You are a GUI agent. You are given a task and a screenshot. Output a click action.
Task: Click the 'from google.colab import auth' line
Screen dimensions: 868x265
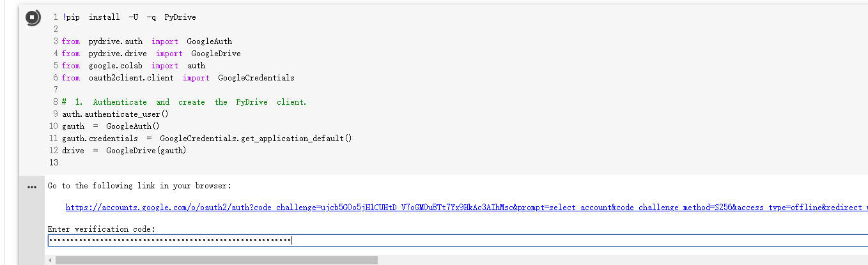point(134,66)
